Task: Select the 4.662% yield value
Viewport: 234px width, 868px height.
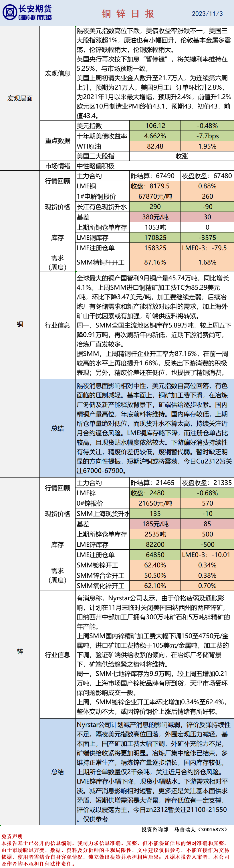Action: pyautogui.click(x=155, y=136)
